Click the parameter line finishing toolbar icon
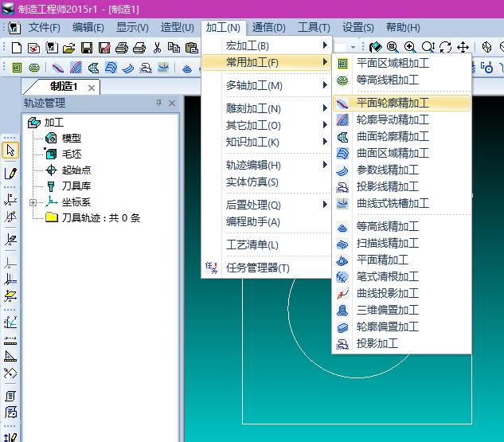 (128, 68)
